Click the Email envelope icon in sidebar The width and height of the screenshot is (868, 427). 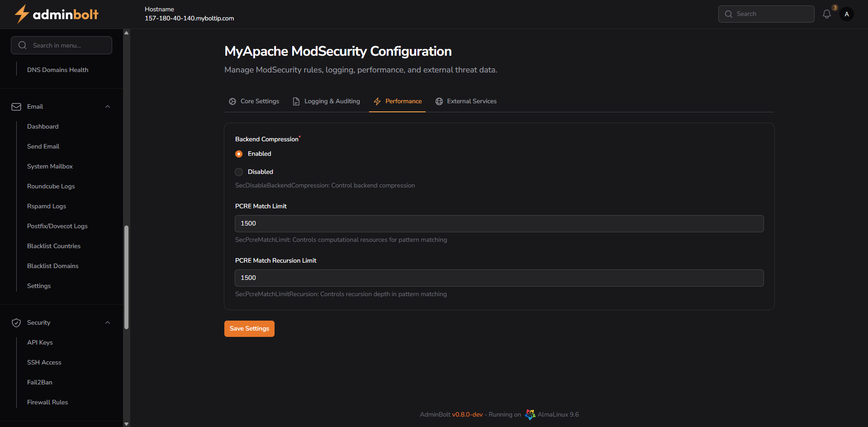16,107
